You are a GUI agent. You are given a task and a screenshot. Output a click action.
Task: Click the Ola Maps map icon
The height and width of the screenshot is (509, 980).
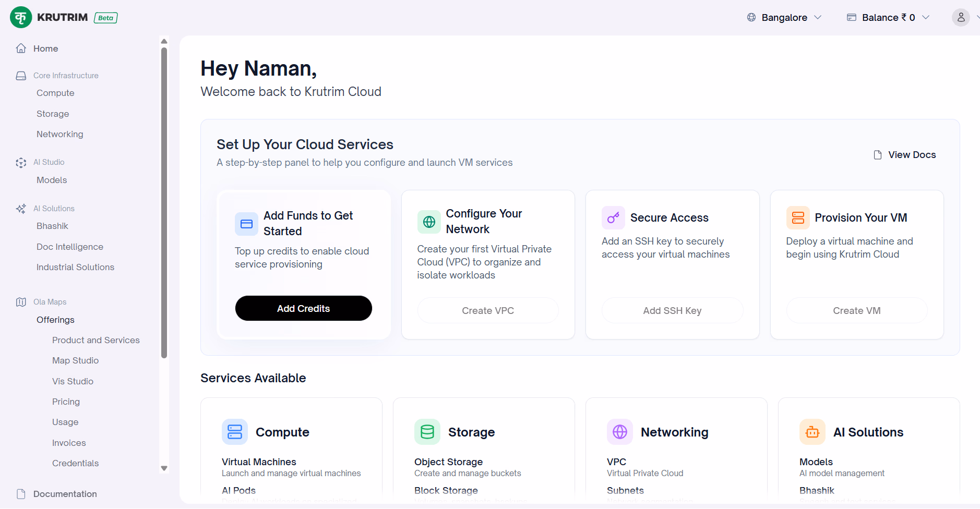pos(21,302)
